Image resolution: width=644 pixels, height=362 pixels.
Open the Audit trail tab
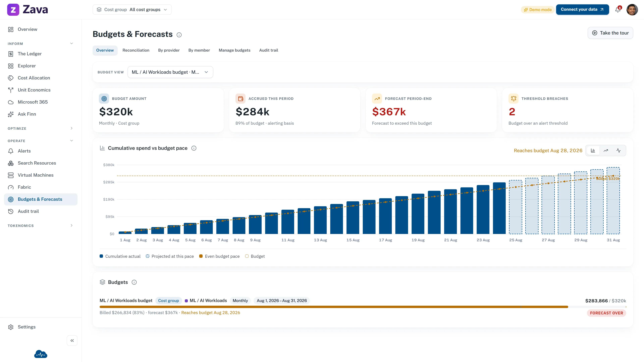click(x=269, y=50)
